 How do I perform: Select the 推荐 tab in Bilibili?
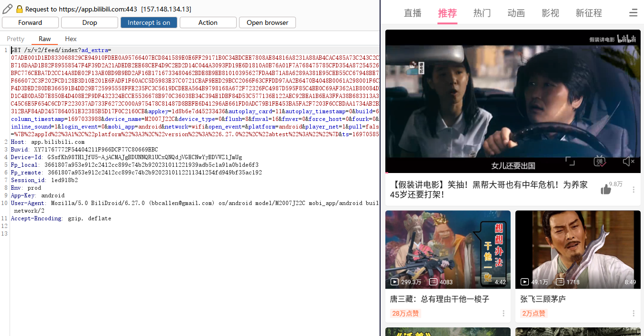tap(448, 13)
